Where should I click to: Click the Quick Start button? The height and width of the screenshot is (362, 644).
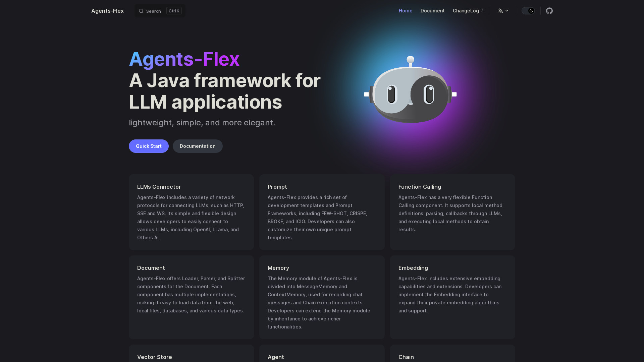pos(149,146)
